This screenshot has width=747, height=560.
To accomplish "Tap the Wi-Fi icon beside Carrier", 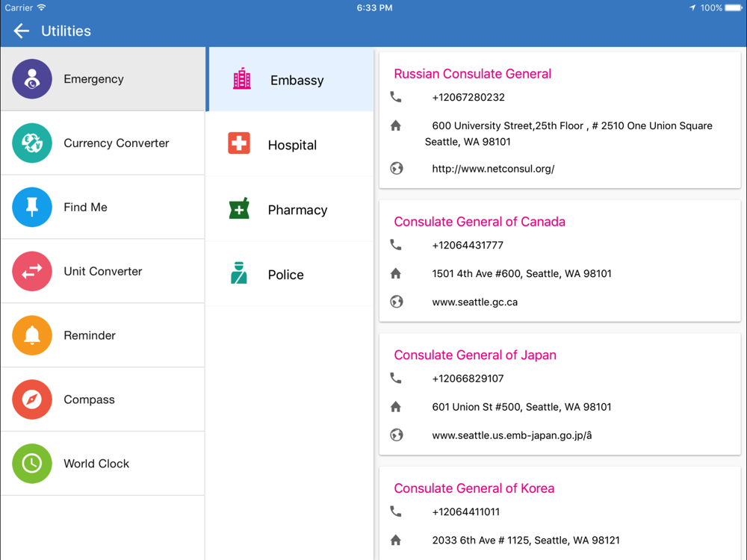I will tap(41, 7).
